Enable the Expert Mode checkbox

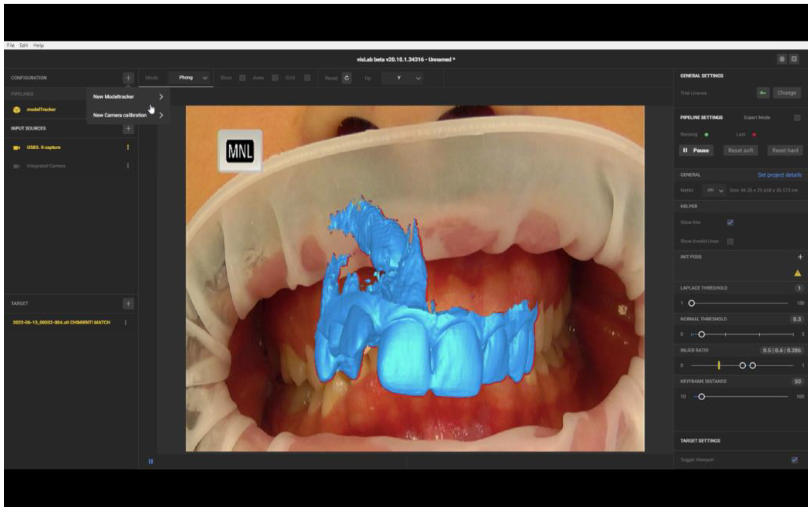[x=797, y=118]
